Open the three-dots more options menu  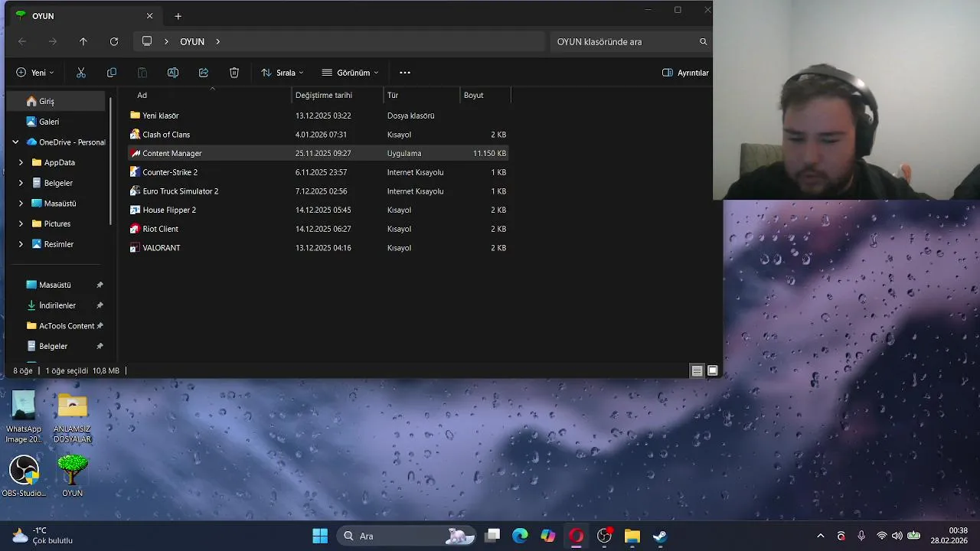[405, 73]
